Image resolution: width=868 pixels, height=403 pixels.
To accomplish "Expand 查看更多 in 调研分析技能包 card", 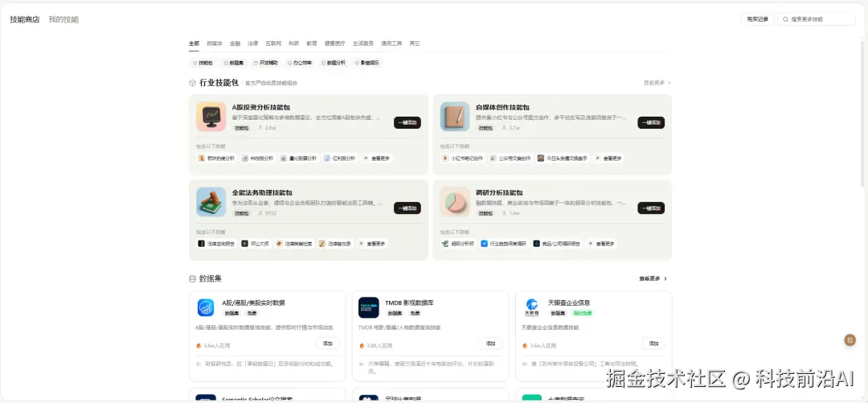I will [x=602, y=244].
